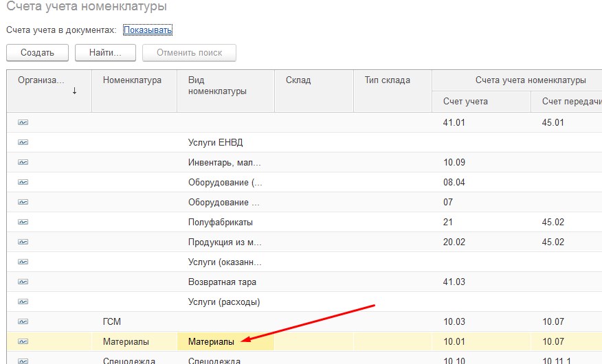Click the Отменить поиск button
This screenshot has width=602, height=364.
[189, 53]
